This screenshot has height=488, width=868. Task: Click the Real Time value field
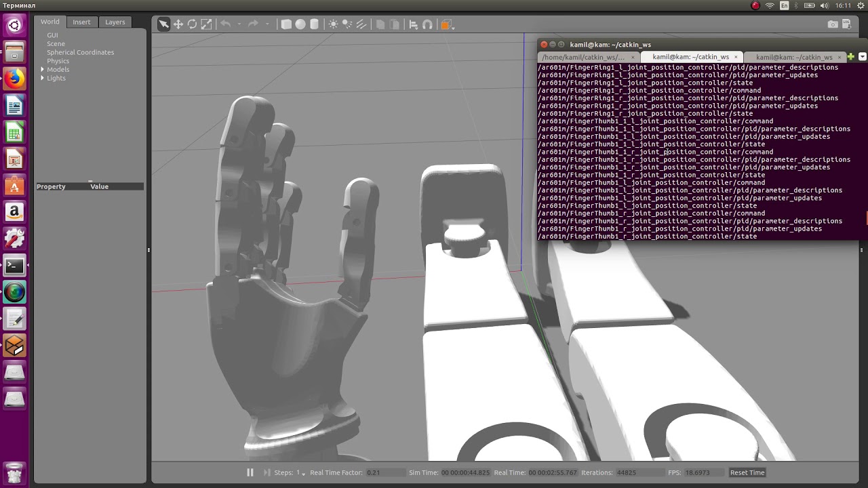pyautogui.click(x=553, y=472)
